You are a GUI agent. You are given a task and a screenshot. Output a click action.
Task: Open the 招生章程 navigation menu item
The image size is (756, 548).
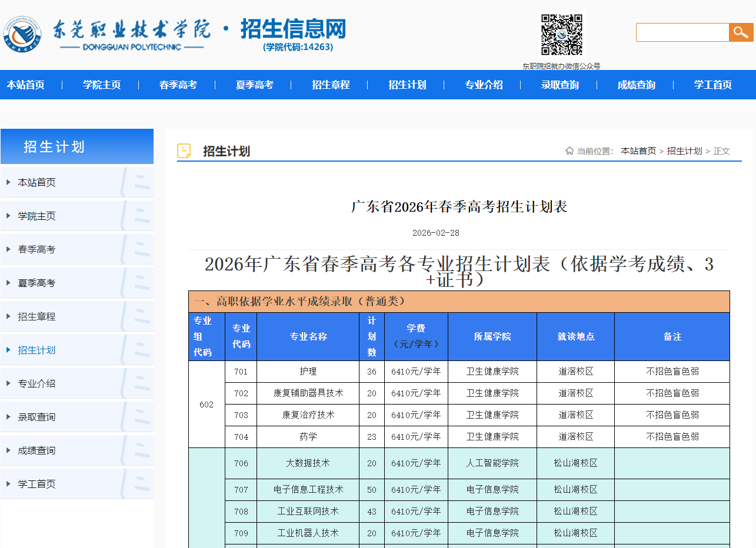(330, 85)
